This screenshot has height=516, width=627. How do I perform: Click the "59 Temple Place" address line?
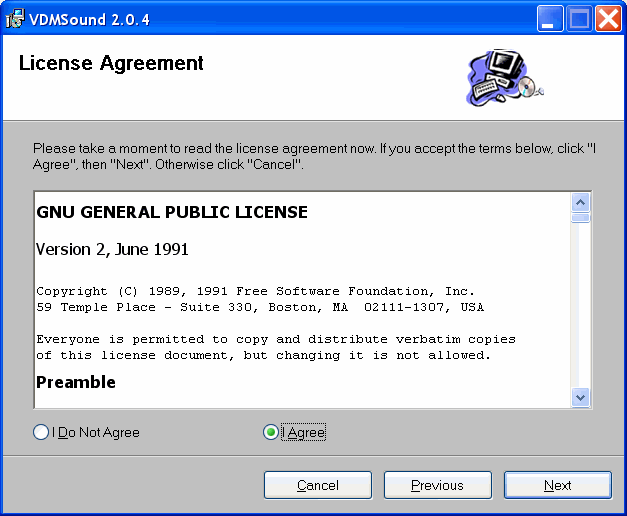260,307
